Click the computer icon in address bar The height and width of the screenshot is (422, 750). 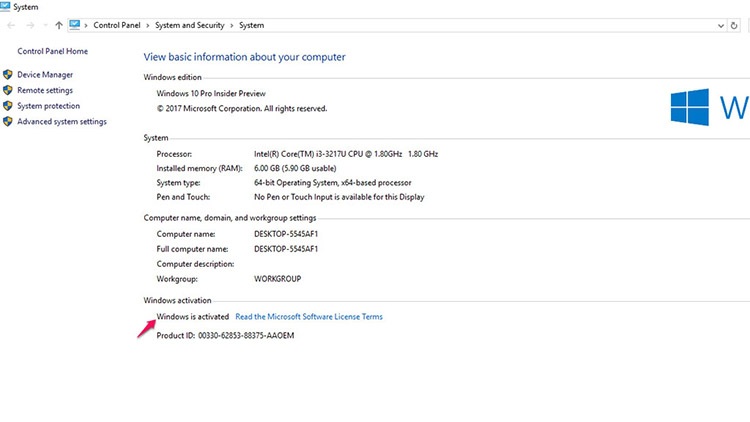pyautogui.click(x=75, y=25)
